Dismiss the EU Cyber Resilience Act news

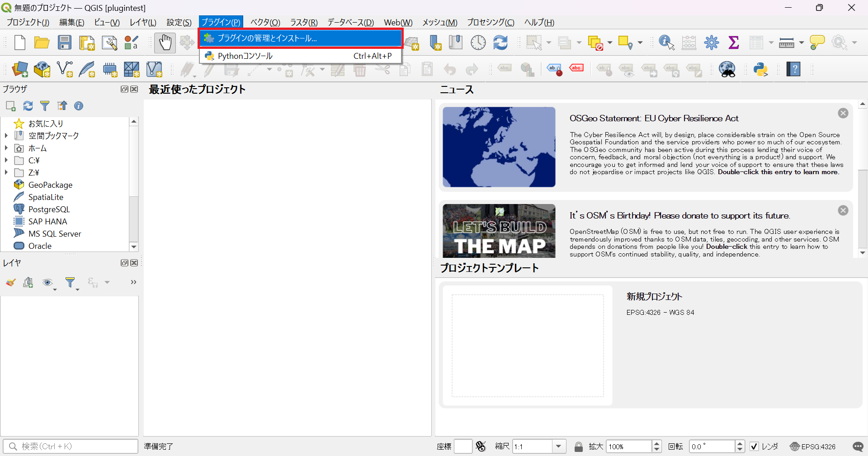[x=843, y=113]
